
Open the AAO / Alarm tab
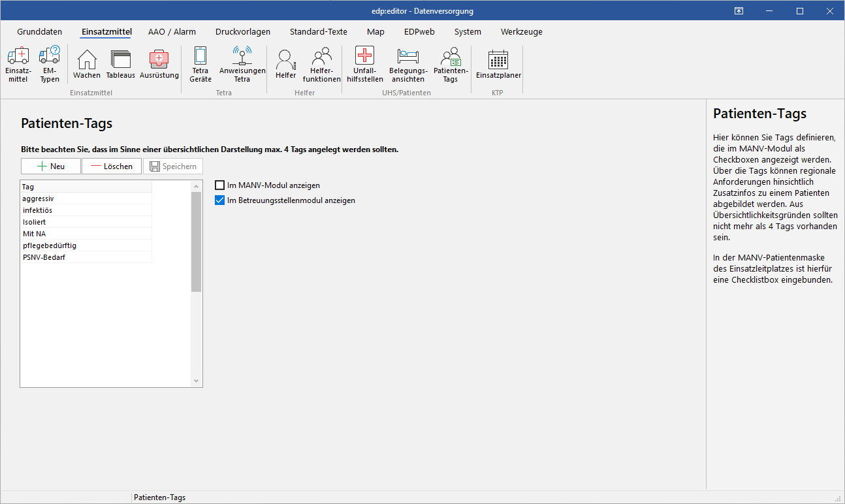[x=172, y=31]
